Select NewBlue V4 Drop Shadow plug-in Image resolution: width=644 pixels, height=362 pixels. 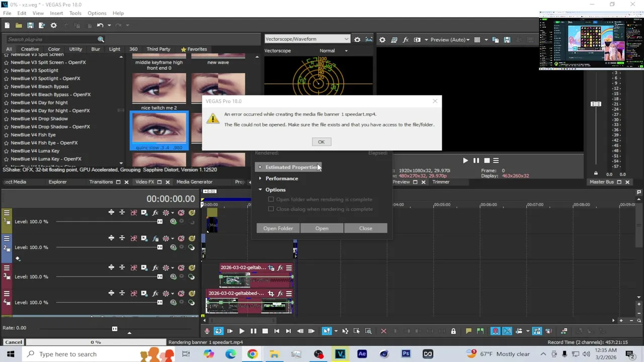[x=39, y=119]
